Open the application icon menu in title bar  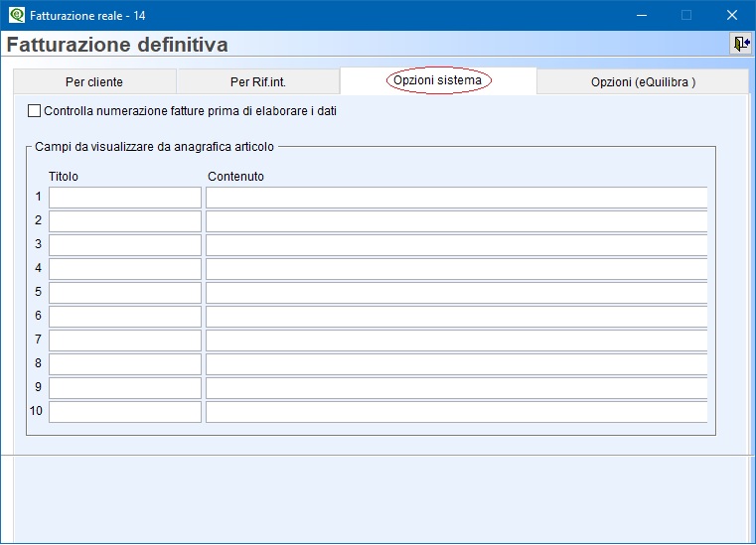click(x=16, y=15)
